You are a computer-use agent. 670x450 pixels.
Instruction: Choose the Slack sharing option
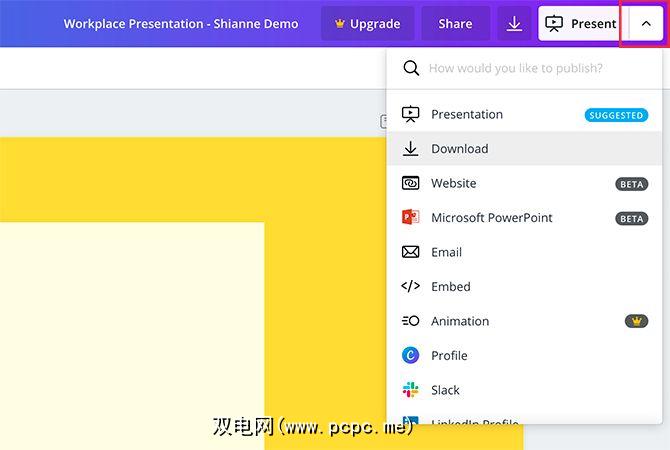pos(525,390)
